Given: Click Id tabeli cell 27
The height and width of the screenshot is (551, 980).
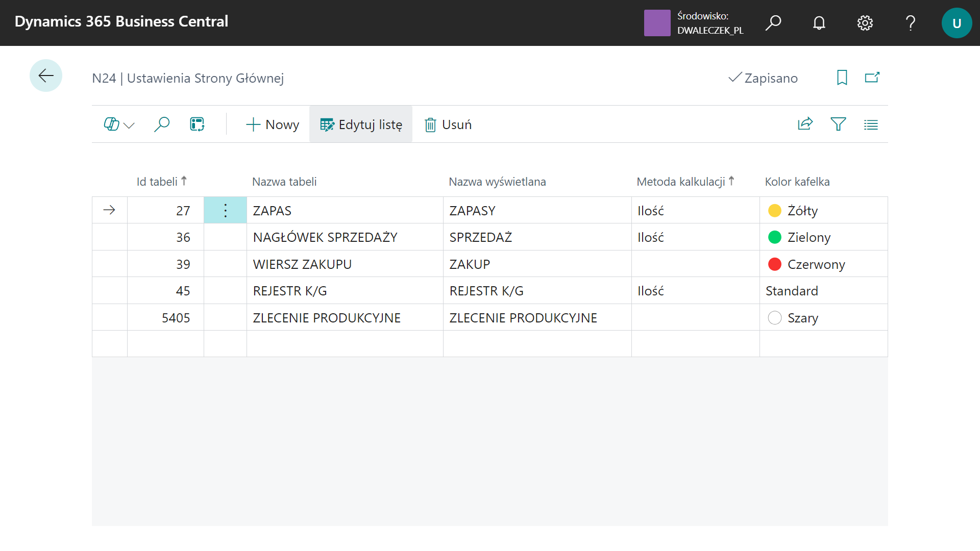Looking at the screenshot, I should [165, 210].
